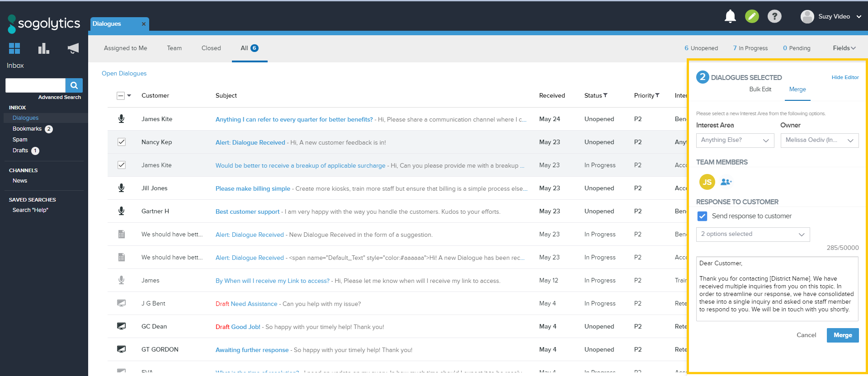Screen dimensions: 868x376
Task: Click inside the response message text area
Action: pos(777,289)
